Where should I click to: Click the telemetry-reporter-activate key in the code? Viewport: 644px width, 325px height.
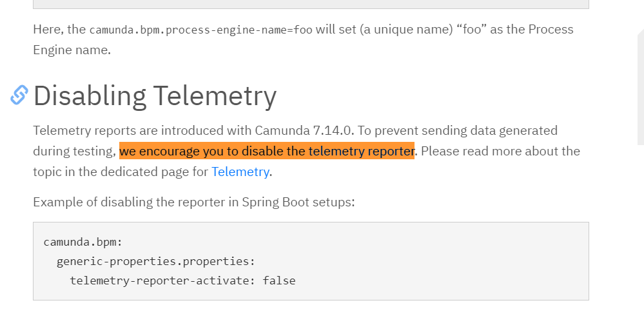(x=159, y=281)
